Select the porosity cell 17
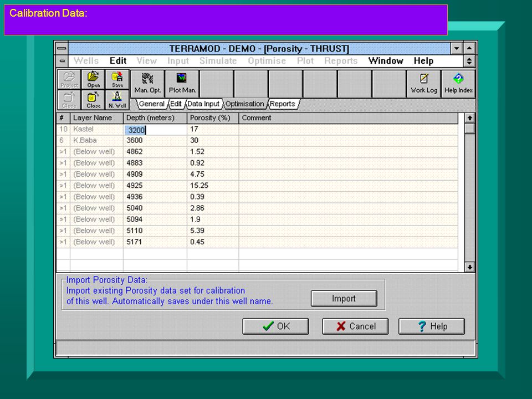Viewport: 532px width, 399px height. pos(213,129)
